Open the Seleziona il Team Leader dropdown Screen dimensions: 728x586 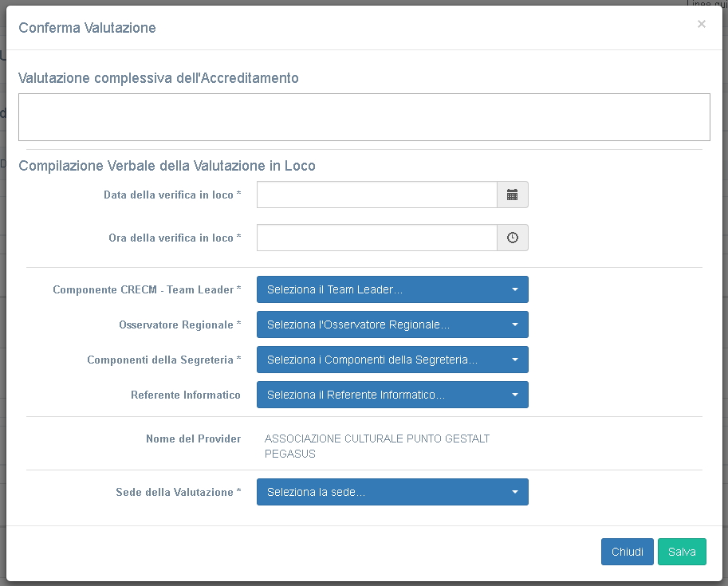pyautogui.click(x=392, y=289)
